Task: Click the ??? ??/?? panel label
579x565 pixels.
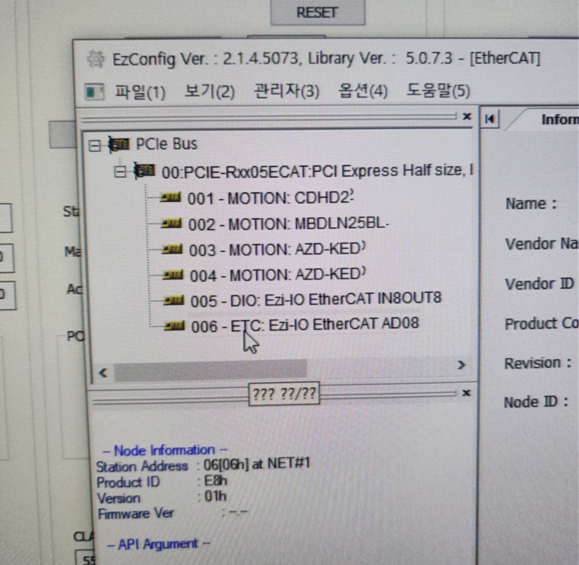Action: click(284, 394)
